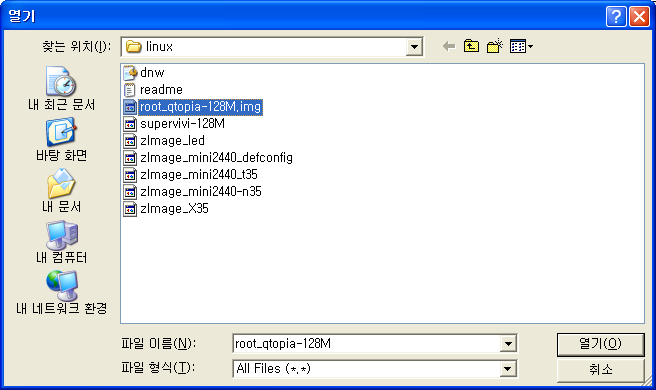The height and width of the screenshot is (390, 656).
Task: Select the file name root_qtopia-128M.img
Action: 200,107
